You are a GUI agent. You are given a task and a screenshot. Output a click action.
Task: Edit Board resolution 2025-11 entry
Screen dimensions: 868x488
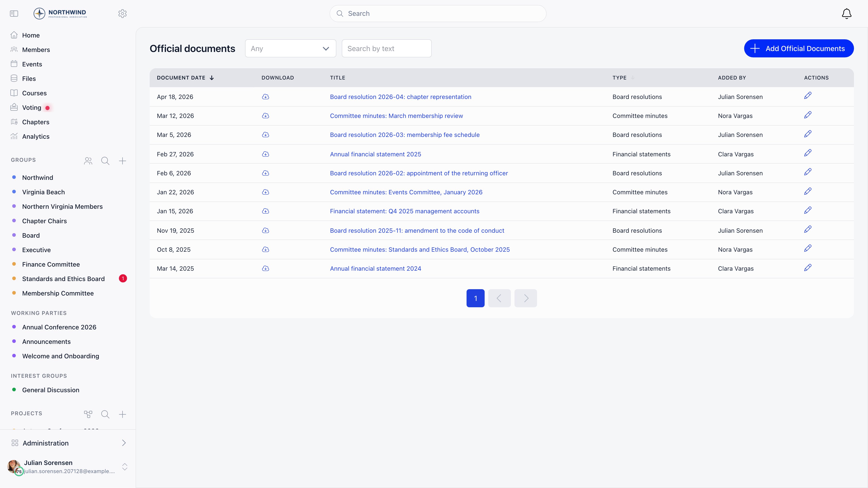coord(808,229)
